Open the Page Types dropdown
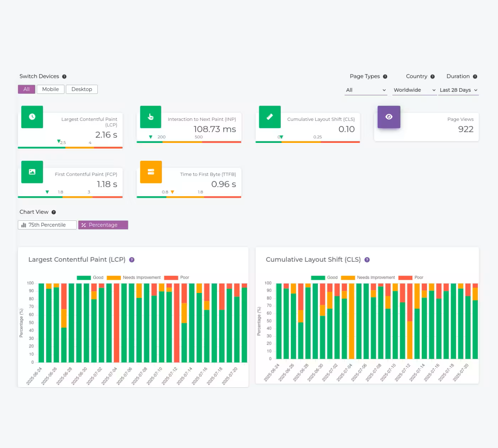 click(366, 90)
